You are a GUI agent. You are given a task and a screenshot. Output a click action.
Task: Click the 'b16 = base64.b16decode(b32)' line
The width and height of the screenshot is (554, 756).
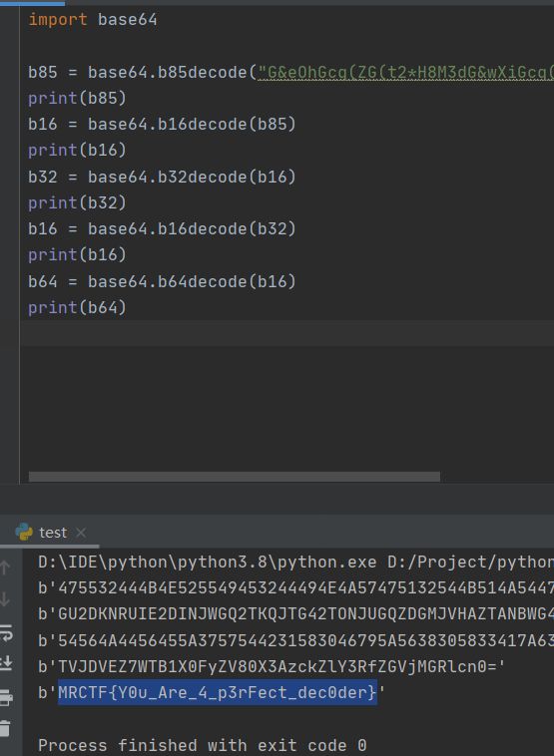click(162, 229)
